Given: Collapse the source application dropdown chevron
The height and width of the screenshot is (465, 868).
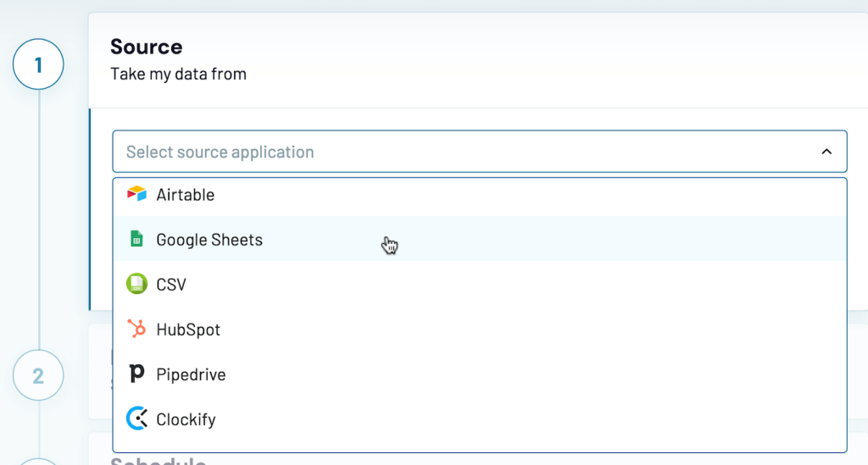Looking at the screenshot, I should (x=826, y=152).
